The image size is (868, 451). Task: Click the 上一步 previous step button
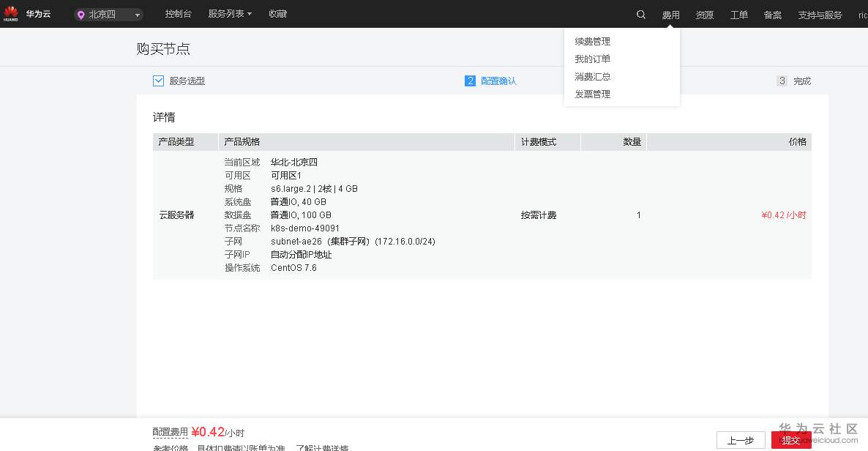[x=741, y=441]
